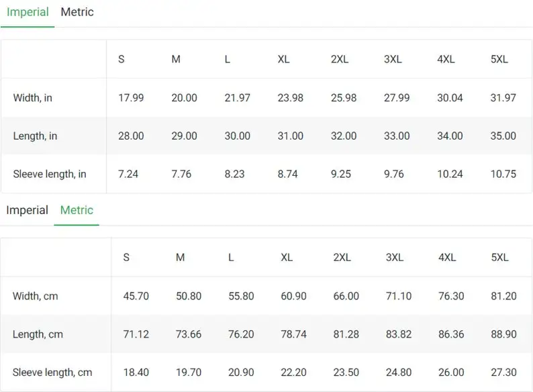Click the "Sleeve length, cm" row label
This screenshot has height=392, width=533.
pyautogui.click(x=52, y=373)
